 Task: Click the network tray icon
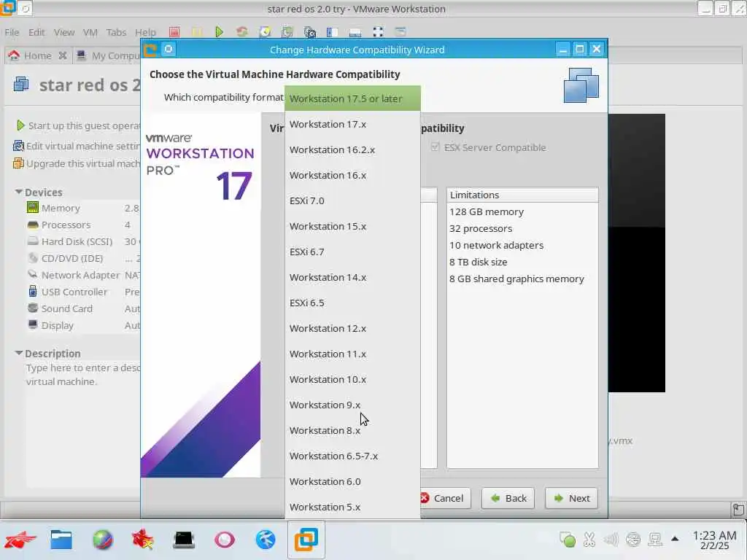click(x=655, y=540)
